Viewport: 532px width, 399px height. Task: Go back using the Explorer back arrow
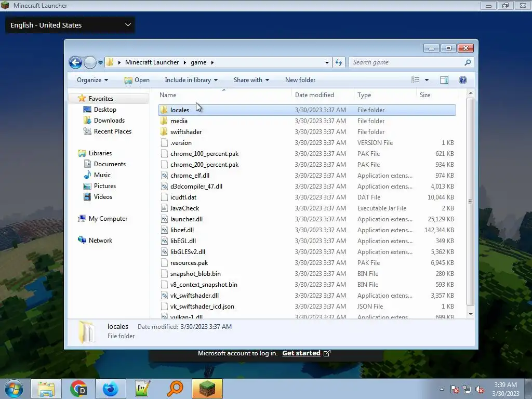(x=75, y=62)
